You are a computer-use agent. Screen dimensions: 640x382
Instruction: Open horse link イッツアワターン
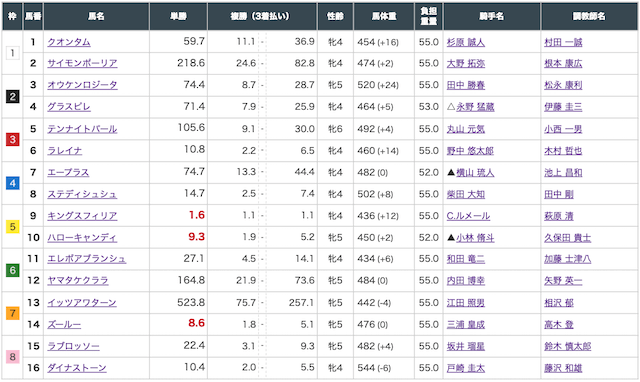[82, 302]
